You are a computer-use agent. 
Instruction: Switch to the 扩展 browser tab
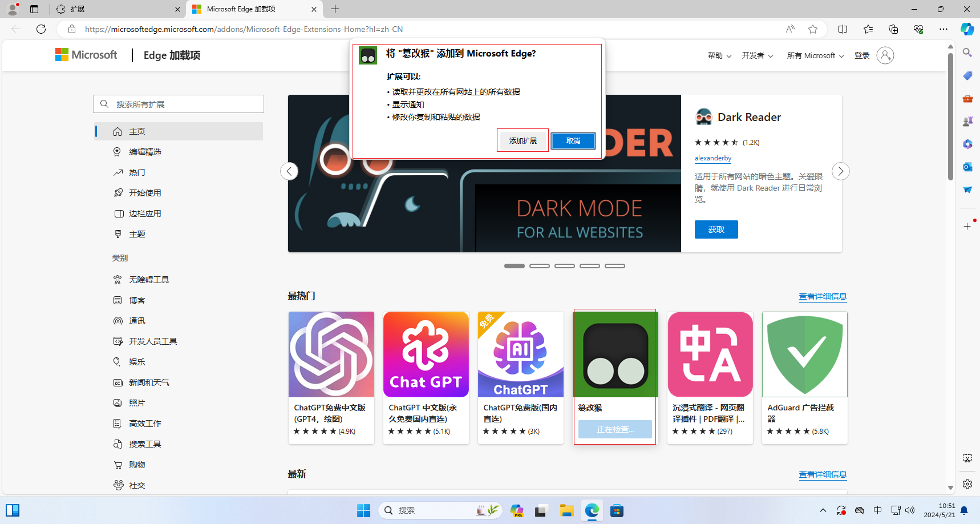(119, 9)
